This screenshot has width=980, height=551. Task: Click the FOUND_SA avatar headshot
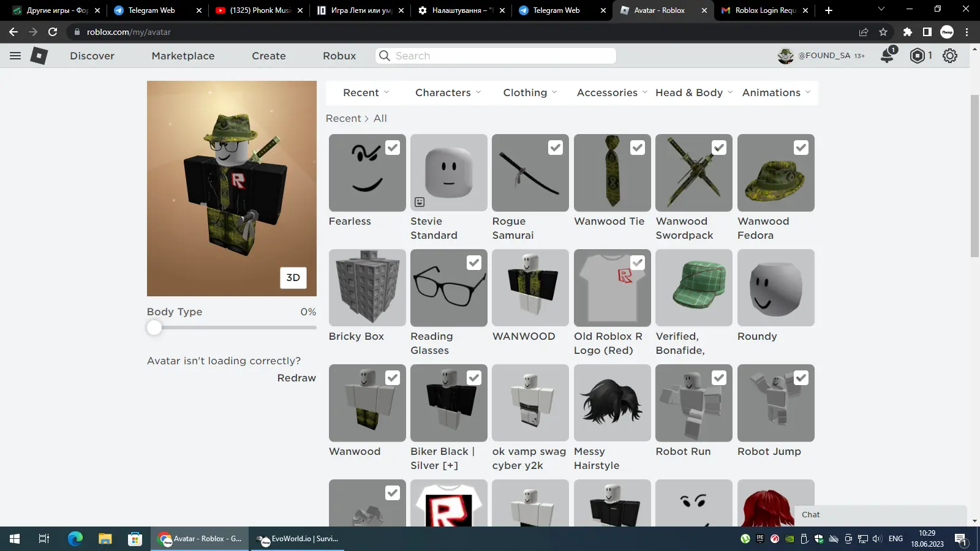click(786, 56)
